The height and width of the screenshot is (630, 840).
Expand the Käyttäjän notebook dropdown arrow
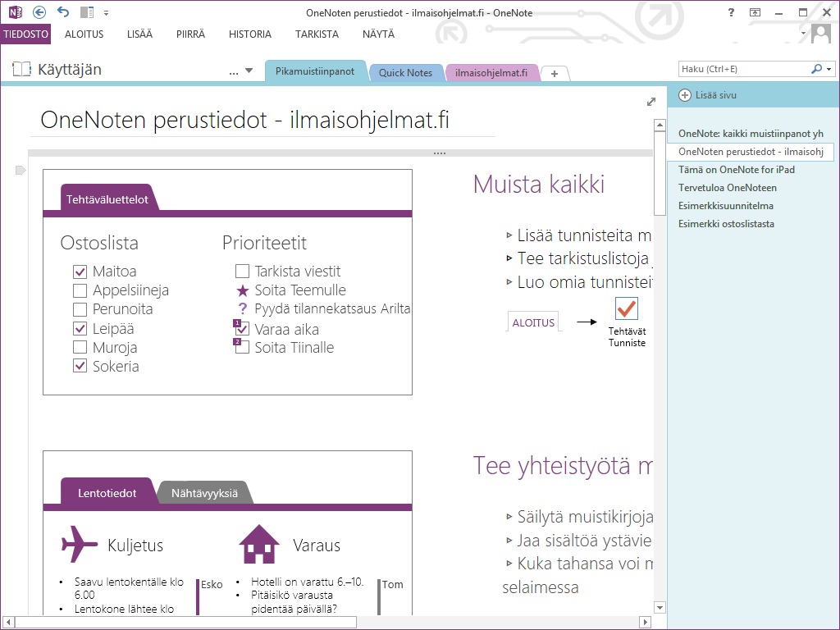pos(249,71)
